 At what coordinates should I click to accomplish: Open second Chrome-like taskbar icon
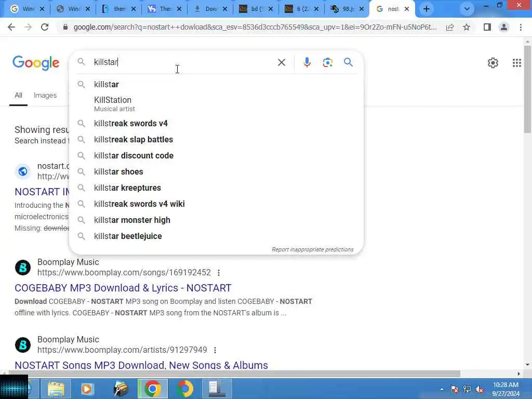pos(184,389)
